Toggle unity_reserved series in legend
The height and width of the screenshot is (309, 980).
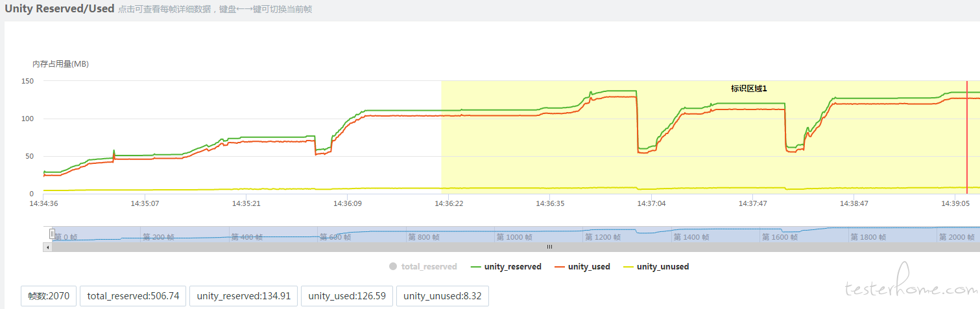coord(506,266)
